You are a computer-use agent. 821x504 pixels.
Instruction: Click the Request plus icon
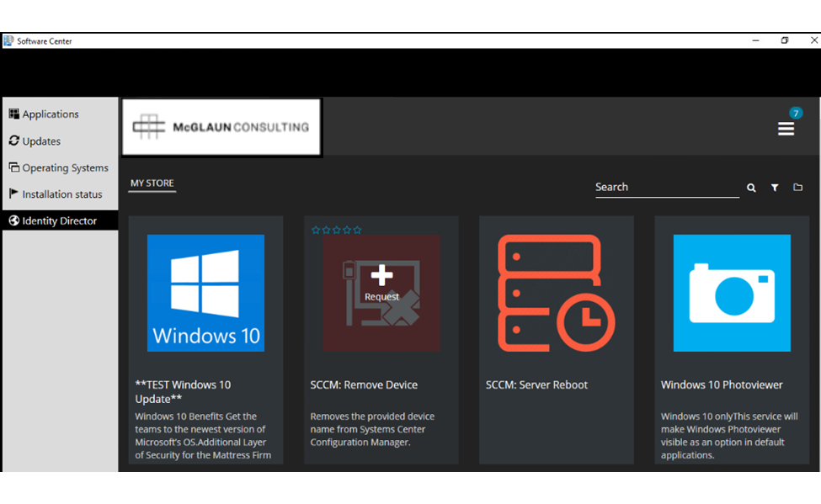[381, 275]
